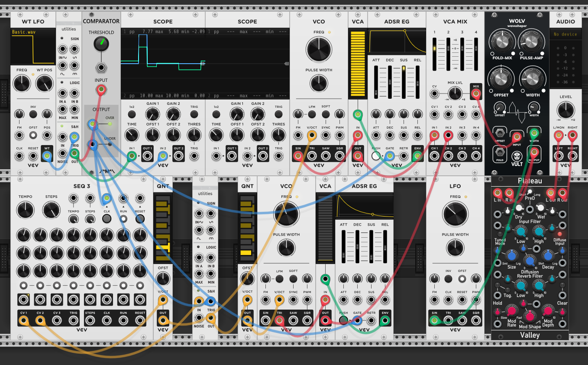588x365 pixels.
Task: Toggle the Tuned Mode button on Plateau
Action: [500, 234]
